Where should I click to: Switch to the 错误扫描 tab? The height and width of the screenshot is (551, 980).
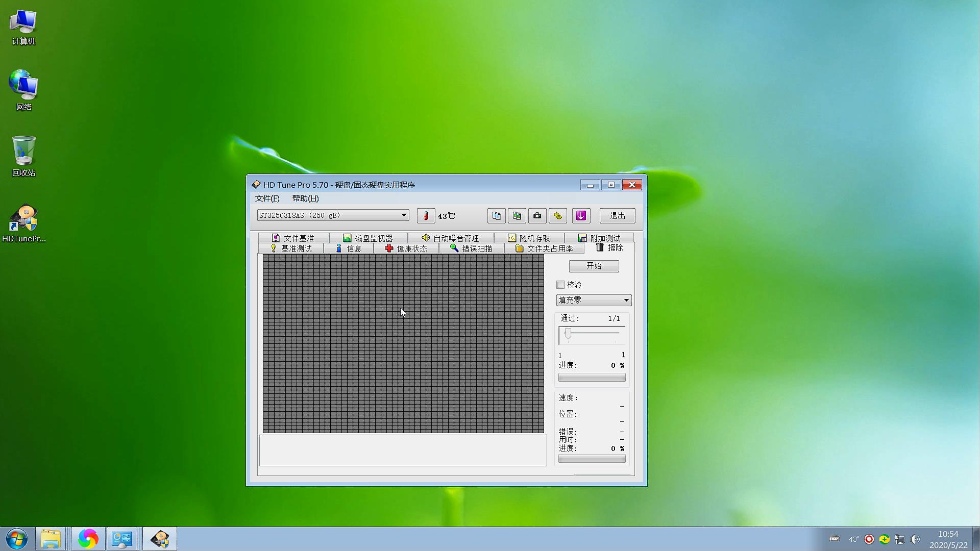click(471, 248)
